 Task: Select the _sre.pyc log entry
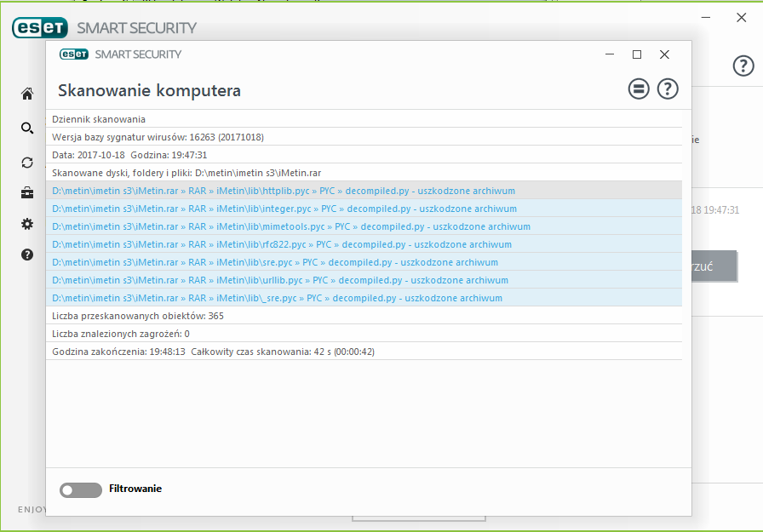pos(364,298)
